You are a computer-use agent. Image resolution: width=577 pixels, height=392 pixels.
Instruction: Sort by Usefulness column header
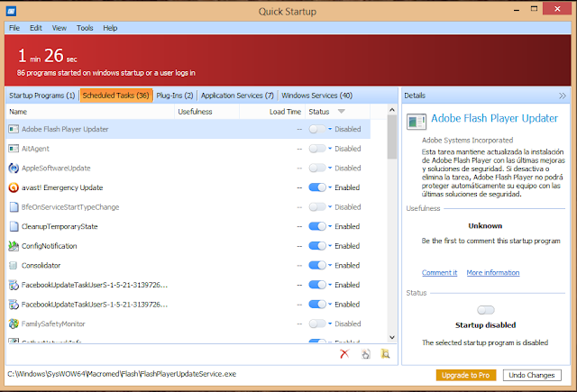click(x=206, y=112)
